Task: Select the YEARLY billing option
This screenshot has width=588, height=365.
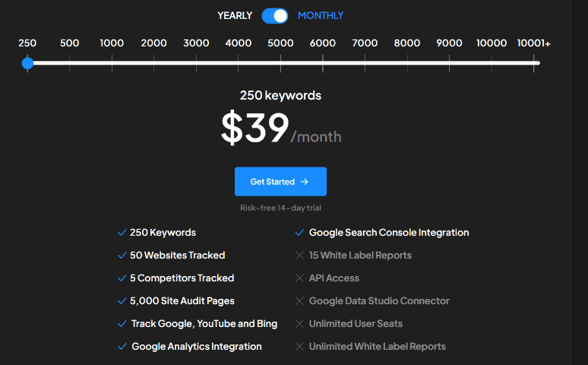Action: pos(235,15)
